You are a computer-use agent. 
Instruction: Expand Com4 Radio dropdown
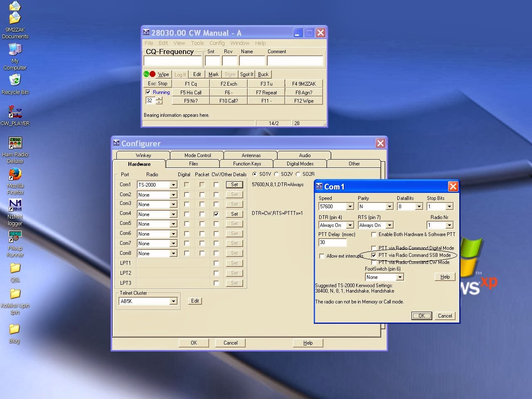[x=173, y=214]
